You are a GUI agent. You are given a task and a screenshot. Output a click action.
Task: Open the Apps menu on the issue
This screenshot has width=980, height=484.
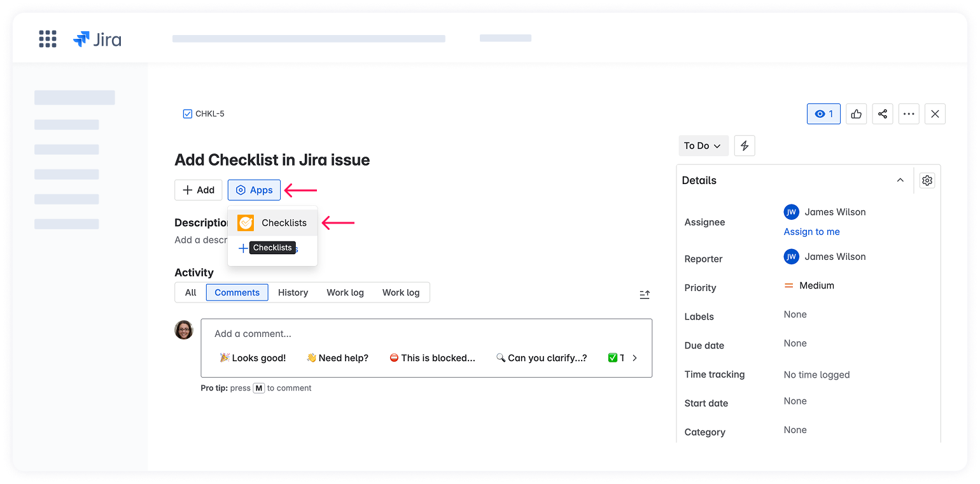[254, 190]
